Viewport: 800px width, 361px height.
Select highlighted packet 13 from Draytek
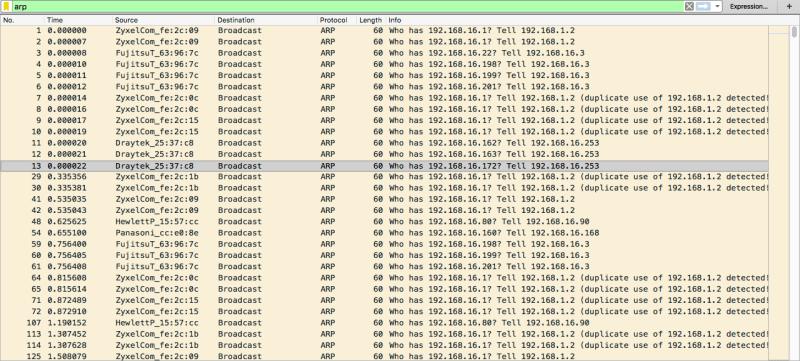(384, 166)
